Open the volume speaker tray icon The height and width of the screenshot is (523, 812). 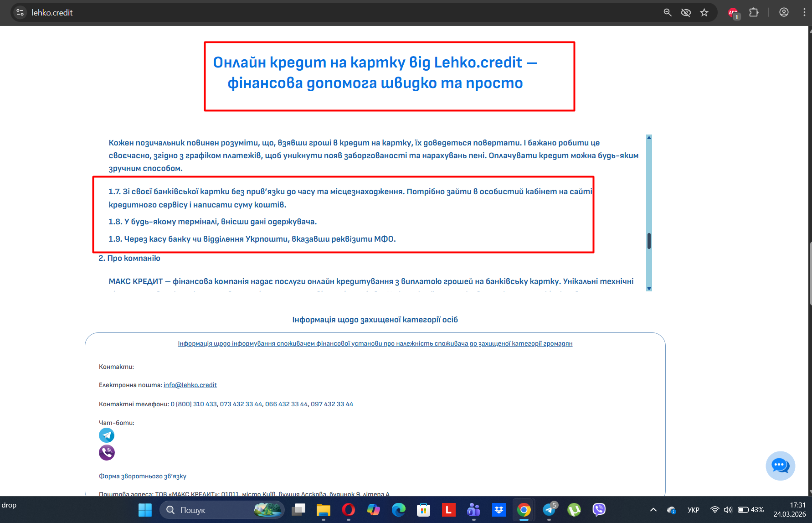tap(728, 510)
